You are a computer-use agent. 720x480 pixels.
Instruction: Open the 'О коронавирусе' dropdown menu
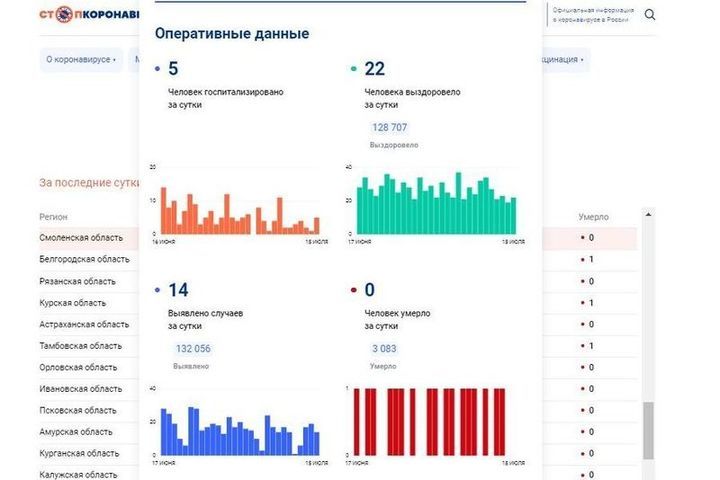[80, 60]
